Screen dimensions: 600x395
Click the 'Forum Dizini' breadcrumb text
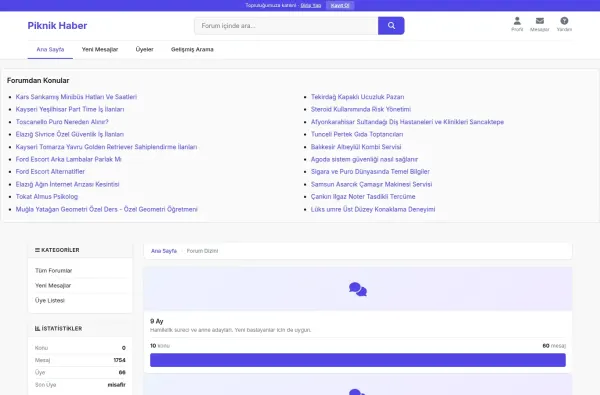(x=202, y=251)
